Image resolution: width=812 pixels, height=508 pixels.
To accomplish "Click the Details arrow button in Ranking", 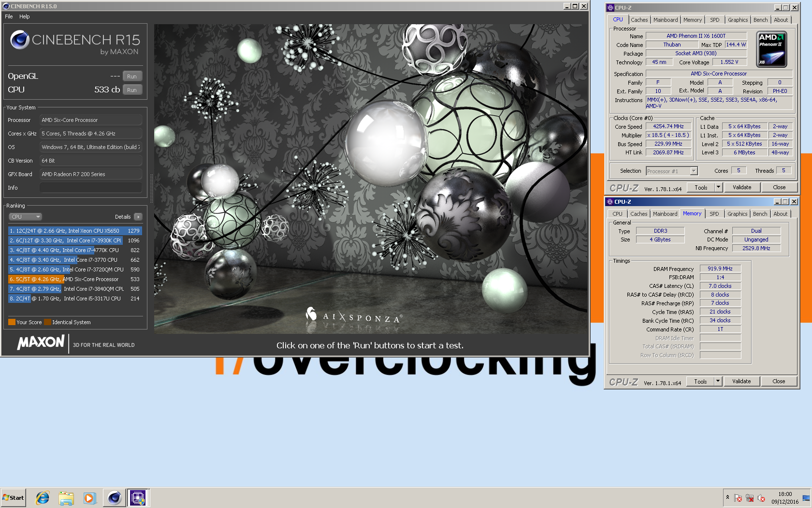I will pos(138,217).
